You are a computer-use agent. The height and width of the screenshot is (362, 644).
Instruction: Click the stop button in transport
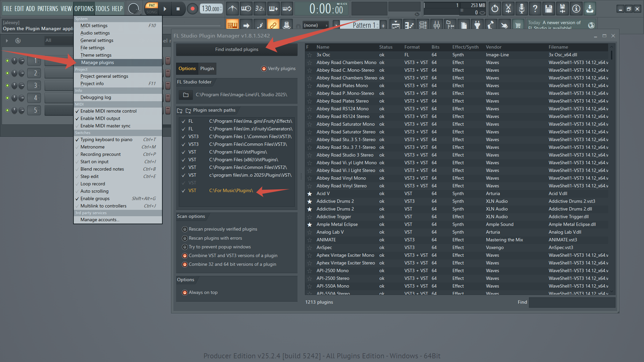pyautogui.click(x=178, y=9)
